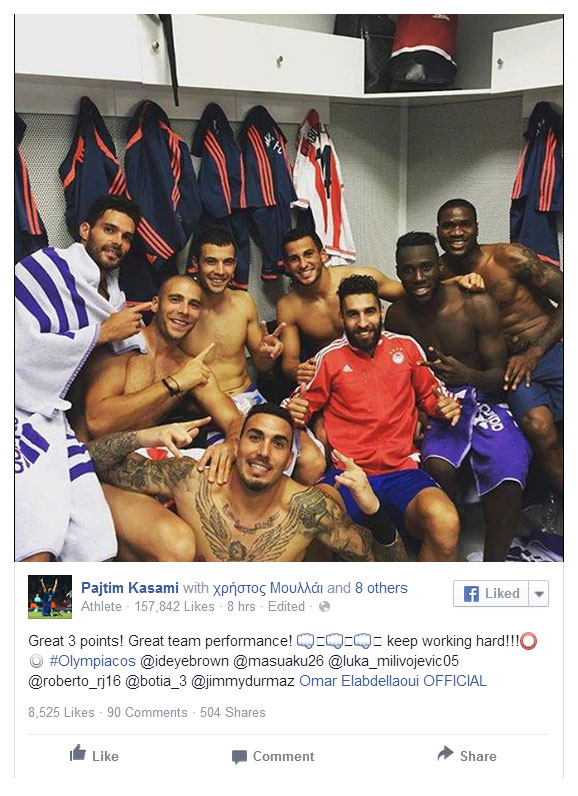View the Edited post history
Image resolution: width=578 pixels, height=796 pixels.
click(x=286, y=607)
